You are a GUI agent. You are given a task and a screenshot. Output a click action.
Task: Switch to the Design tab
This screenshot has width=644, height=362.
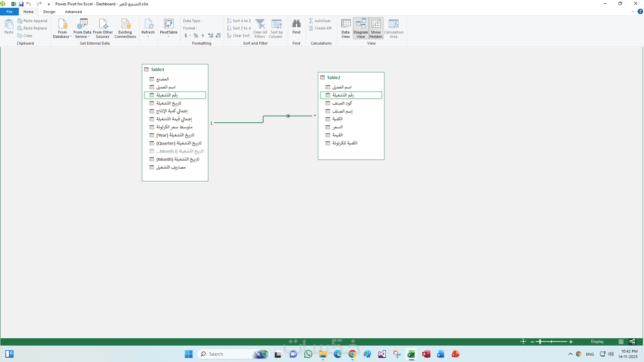49,12
